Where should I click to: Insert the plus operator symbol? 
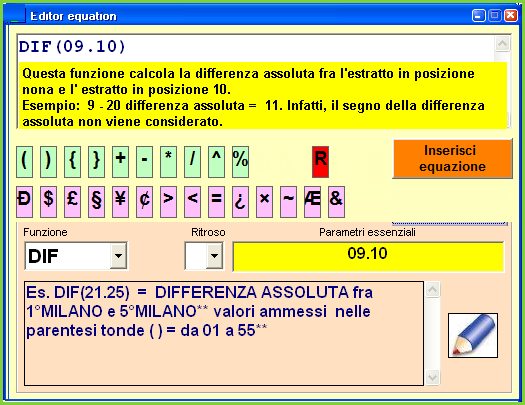click(x=121, y=162)
